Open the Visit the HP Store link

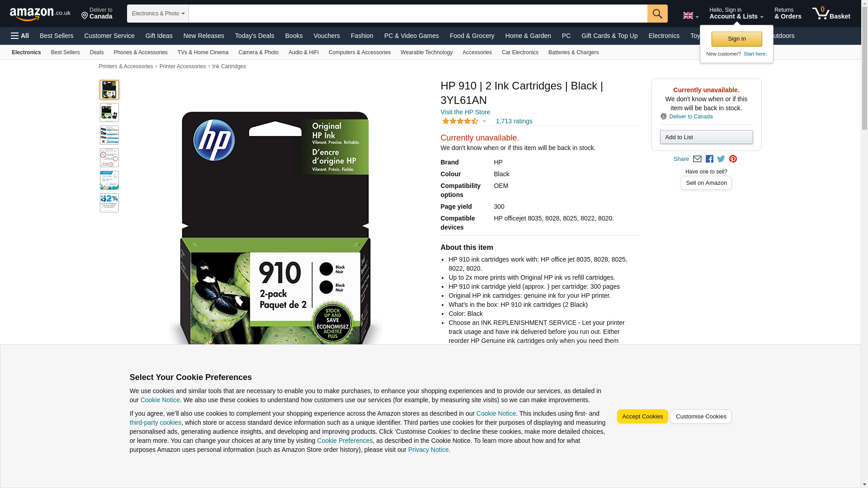pos(465,112)
